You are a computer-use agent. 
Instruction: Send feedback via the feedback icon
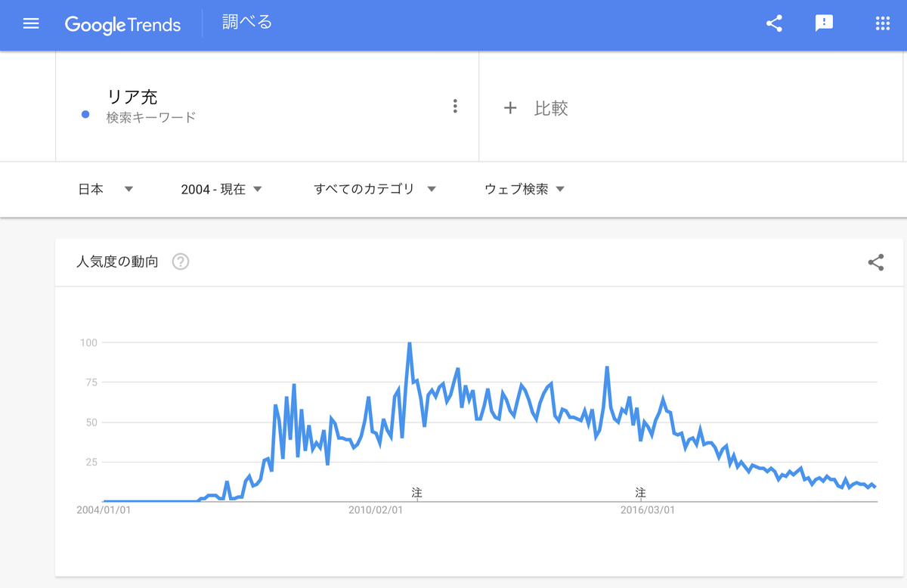(x=824, y=23)
